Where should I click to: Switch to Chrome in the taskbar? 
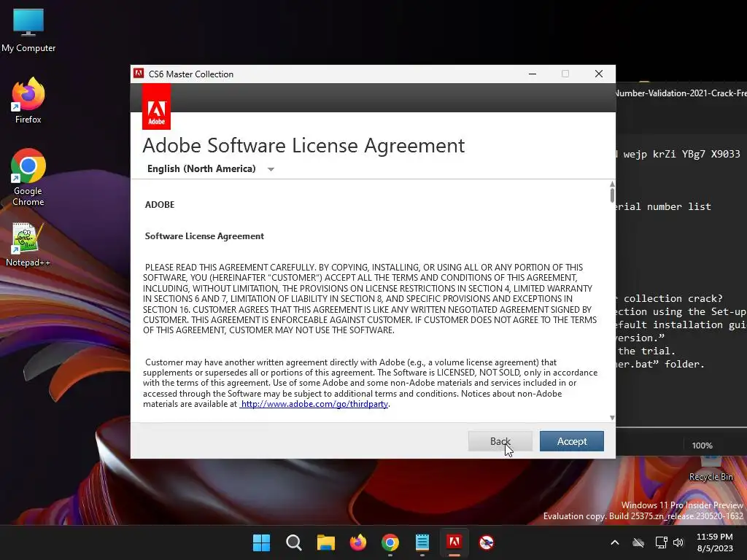390,542
